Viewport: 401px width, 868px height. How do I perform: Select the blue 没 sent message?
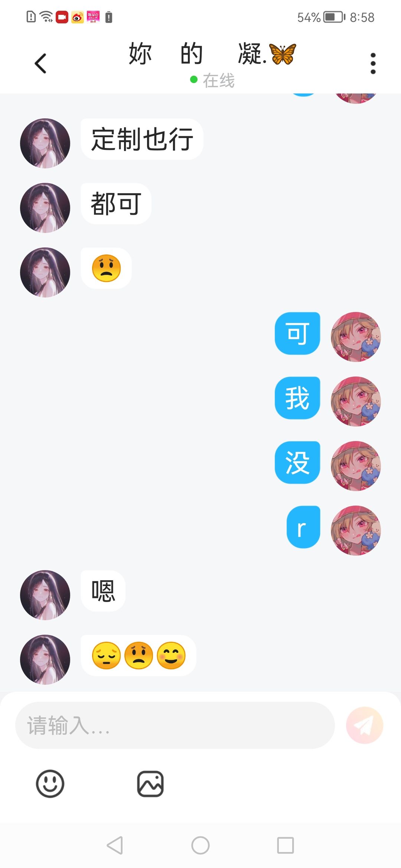[297, 462]
